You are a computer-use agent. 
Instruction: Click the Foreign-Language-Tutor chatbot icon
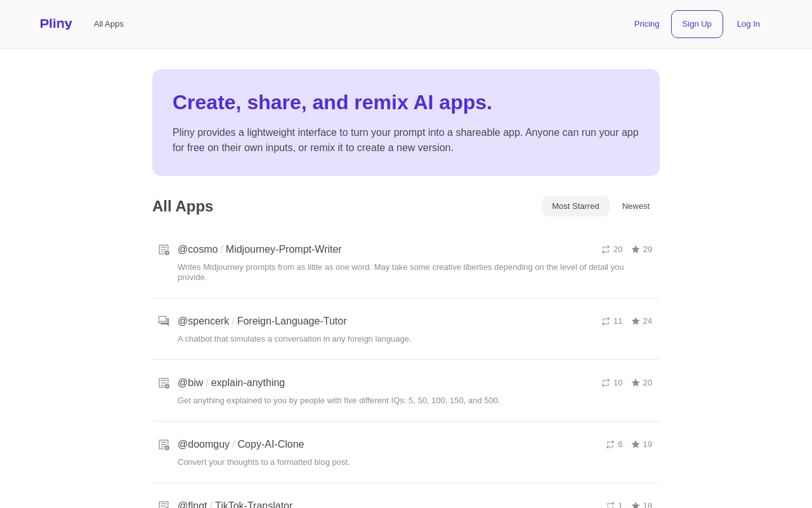164,321
